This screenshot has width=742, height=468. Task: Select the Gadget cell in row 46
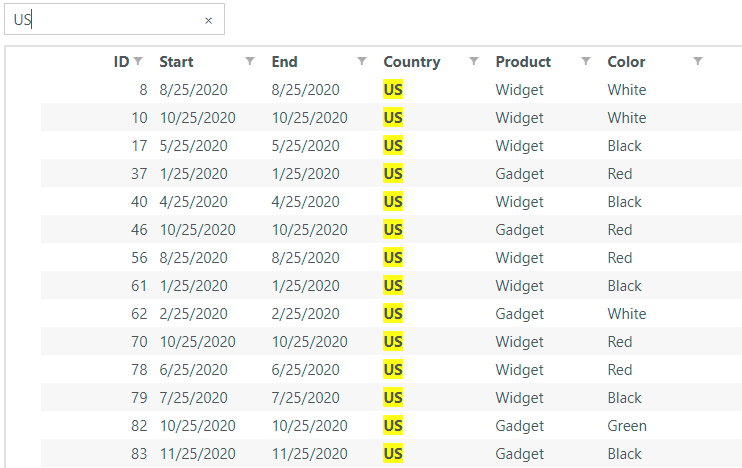(519, 230)
